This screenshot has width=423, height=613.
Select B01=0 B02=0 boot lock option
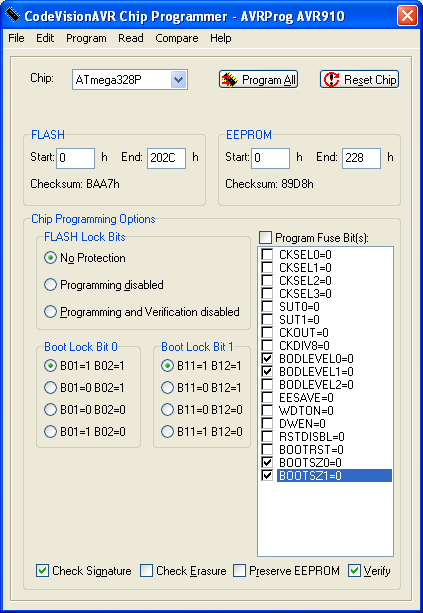50,410
